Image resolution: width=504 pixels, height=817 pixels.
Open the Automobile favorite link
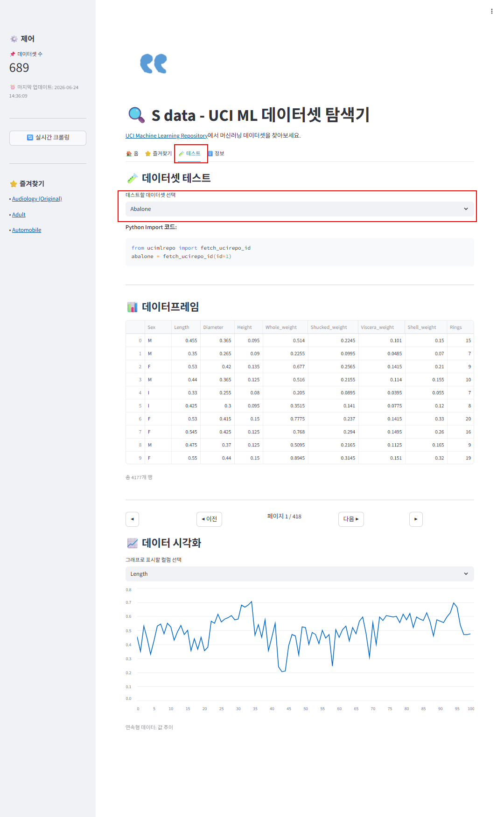pyautogui.click(x=27, y=230)
